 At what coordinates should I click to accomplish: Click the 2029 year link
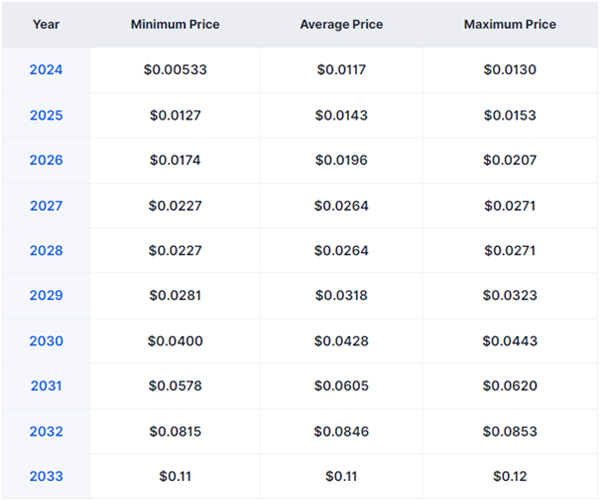pos(46,296)
